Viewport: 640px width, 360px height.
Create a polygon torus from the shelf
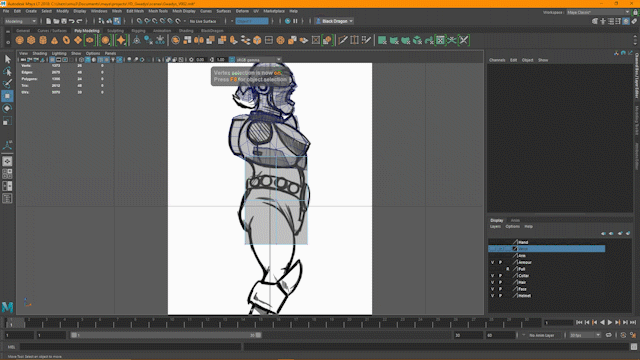click(x=66, y=40)
